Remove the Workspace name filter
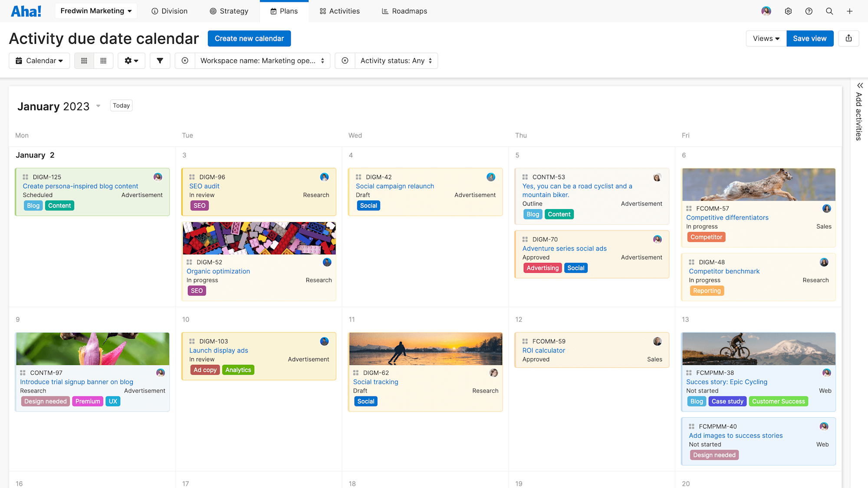This screenshot has width=868, height=488. [185, 61]
